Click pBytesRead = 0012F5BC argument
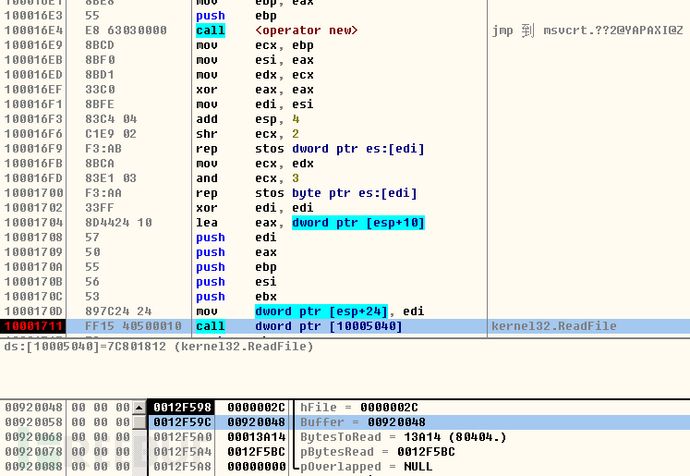Screen dimensions: 690x476 click(378, 452)
